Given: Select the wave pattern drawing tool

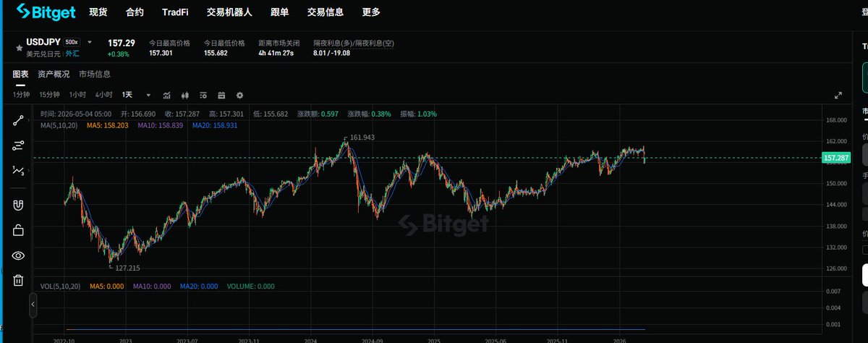Looking at the screenshot, I should click(x=18, y=171).
